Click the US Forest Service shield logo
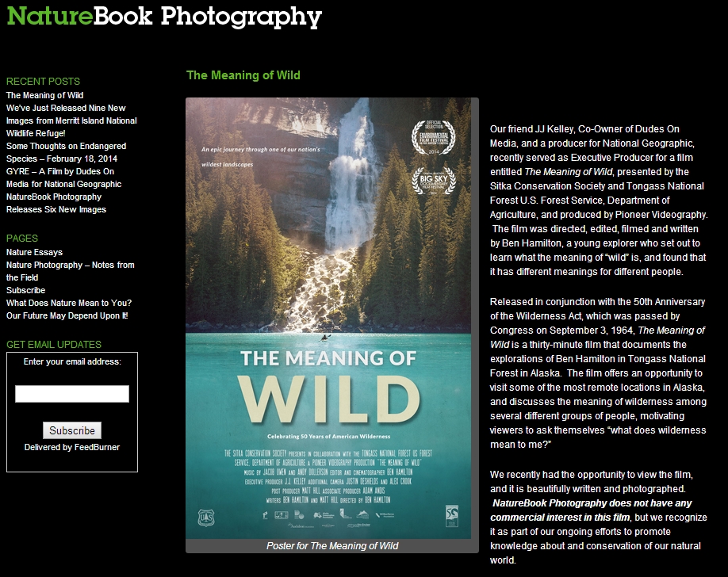The image size is (728, 577). click(205, 518)
